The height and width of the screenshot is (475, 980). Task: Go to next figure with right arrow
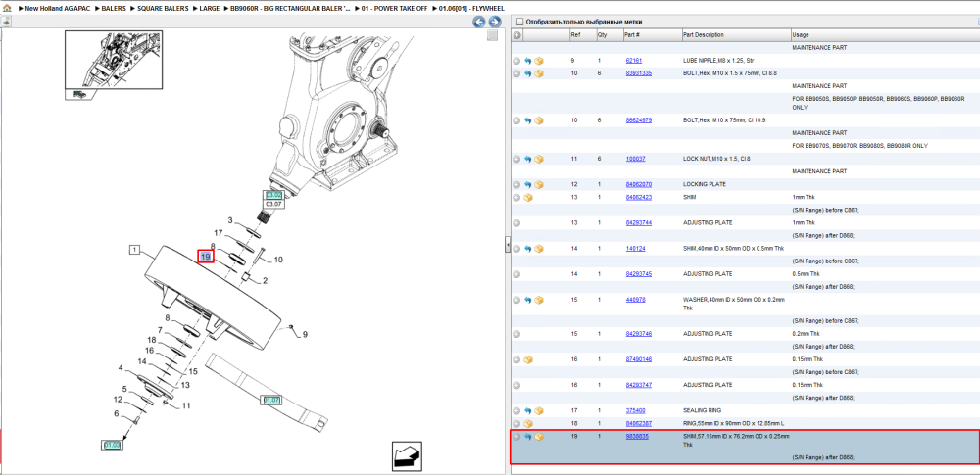tap(494, 22)
